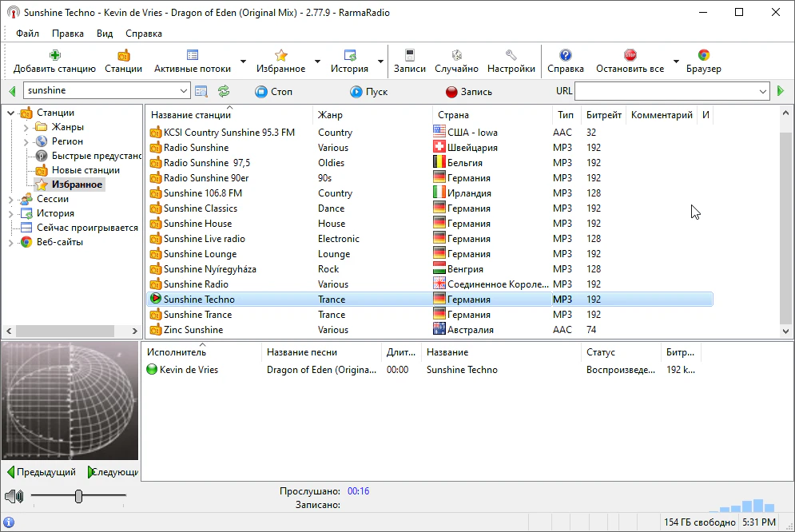Click the info icon in status bar
This screenshot has height=532, width=795.
click(9, 522)
